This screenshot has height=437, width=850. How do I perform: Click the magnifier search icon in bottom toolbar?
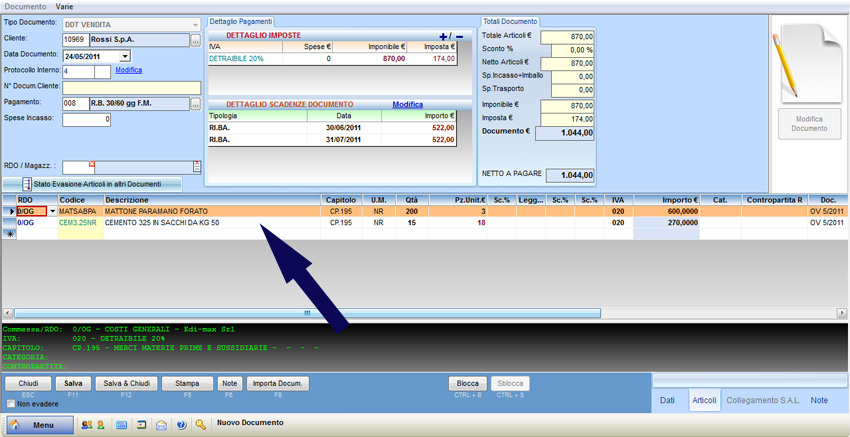point(201,425)
